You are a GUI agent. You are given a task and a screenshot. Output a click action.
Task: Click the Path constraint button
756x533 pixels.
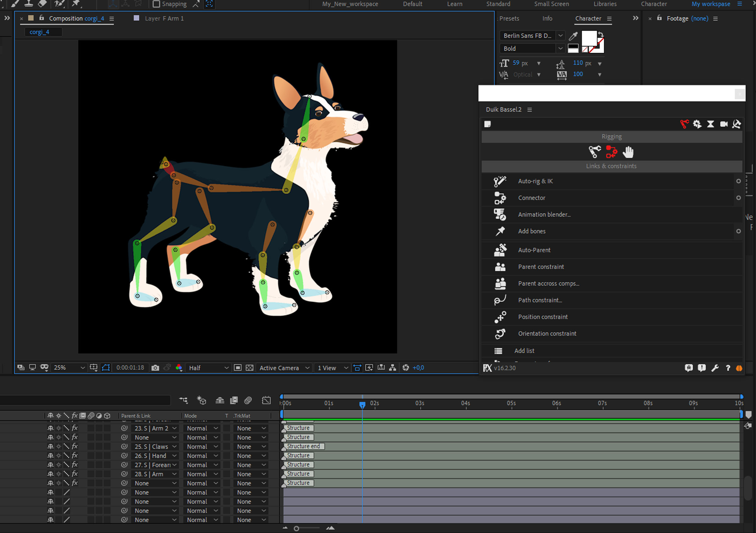540,300
